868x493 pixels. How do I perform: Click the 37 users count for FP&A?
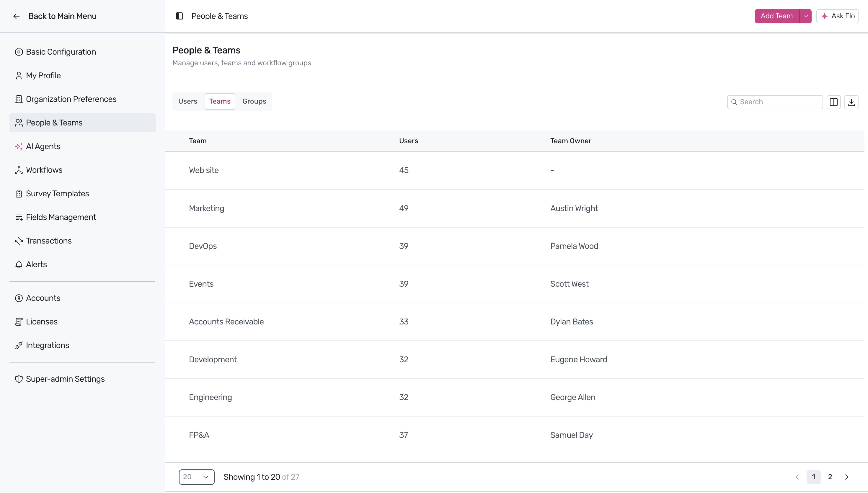(x=404, y=435)
